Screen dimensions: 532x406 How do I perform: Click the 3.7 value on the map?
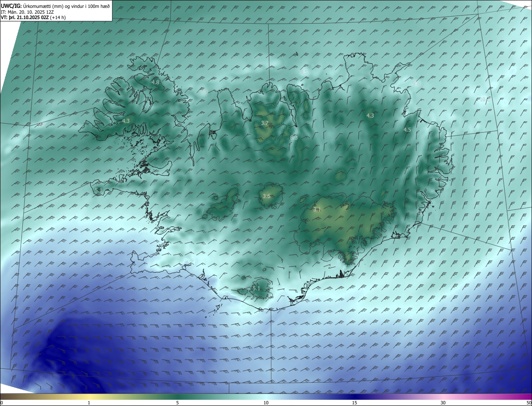coord(265,123)
